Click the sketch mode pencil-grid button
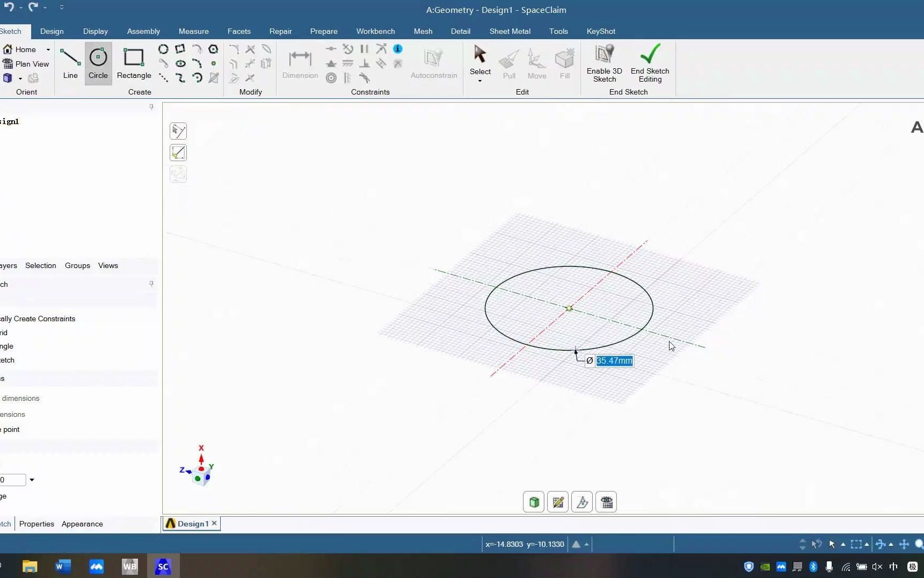Screen dimensions: 924x578 tap(558, 502)
